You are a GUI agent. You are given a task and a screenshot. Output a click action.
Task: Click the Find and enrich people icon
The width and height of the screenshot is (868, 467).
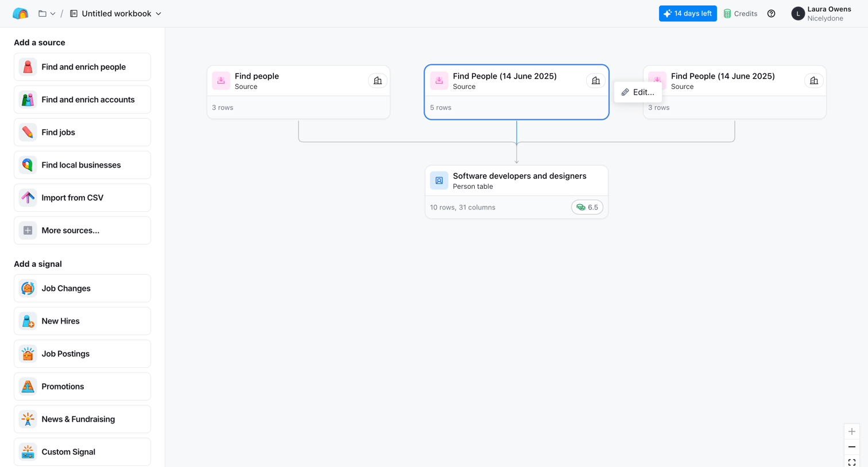coord(28,67)
